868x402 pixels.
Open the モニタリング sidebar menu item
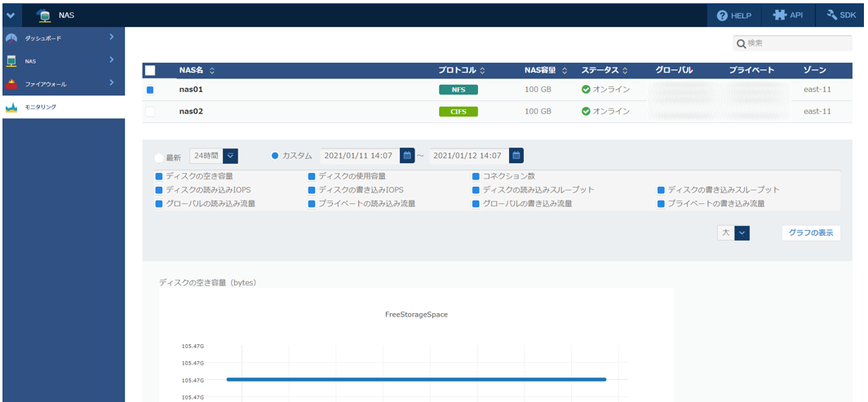point(41,107)
